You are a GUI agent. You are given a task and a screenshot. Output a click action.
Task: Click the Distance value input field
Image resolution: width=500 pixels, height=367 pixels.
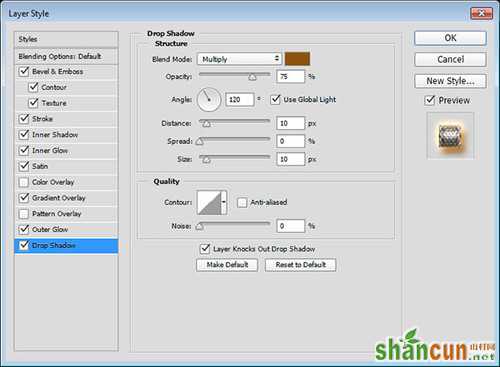(x=290, y=123)
